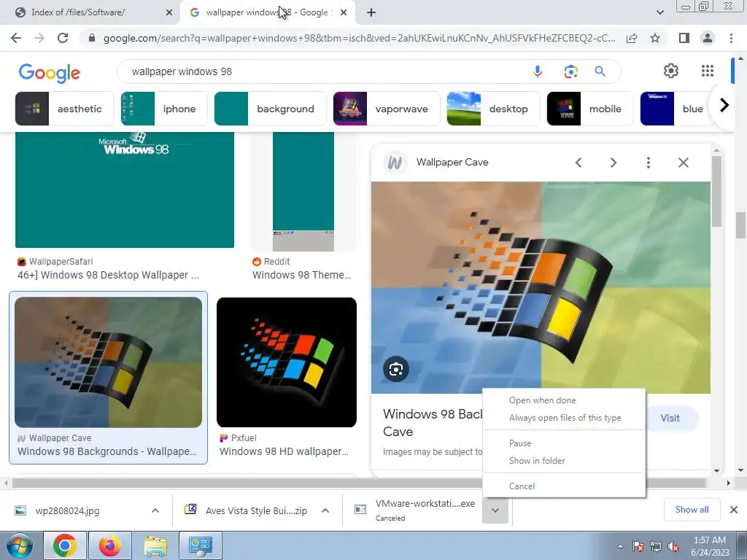Visit the Wallpaper Cave page
This screenshot has height=560, width=747.
click(670, 418)
